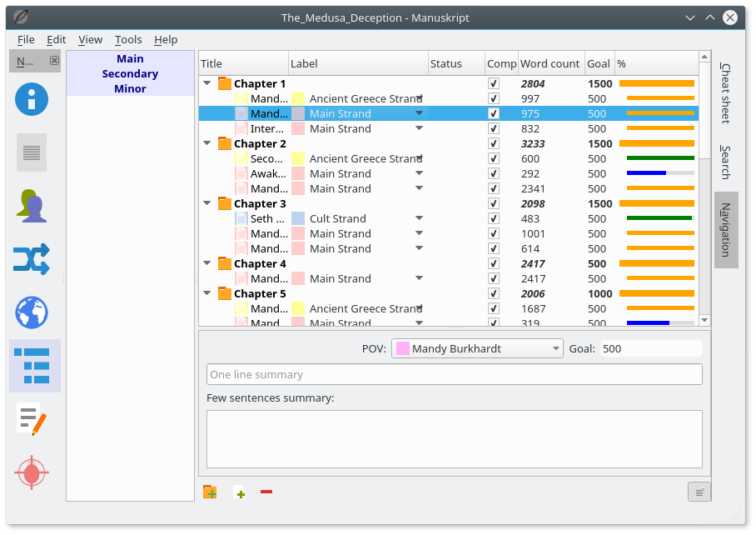Screen dimensions: 756x535
Task: Click the One line summary field
Action: point(454,375)
